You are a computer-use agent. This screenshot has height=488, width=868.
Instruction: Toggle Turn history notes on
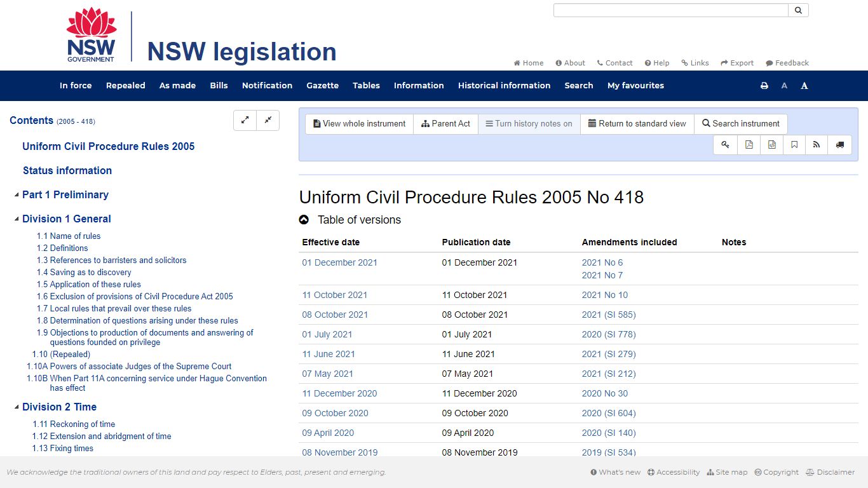[x=529, y=124]
